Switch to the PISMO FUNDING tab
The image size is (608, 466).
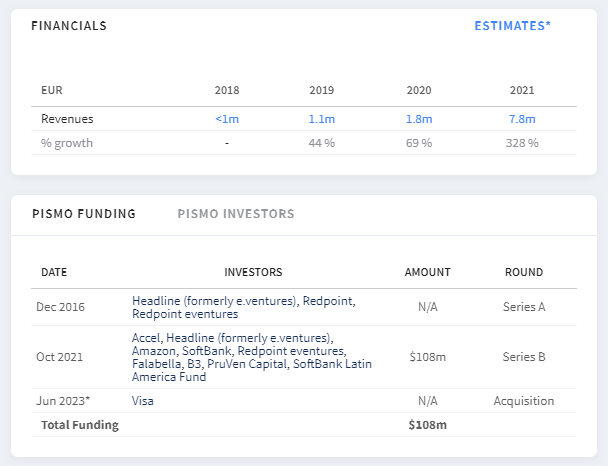tap(84, 214)
